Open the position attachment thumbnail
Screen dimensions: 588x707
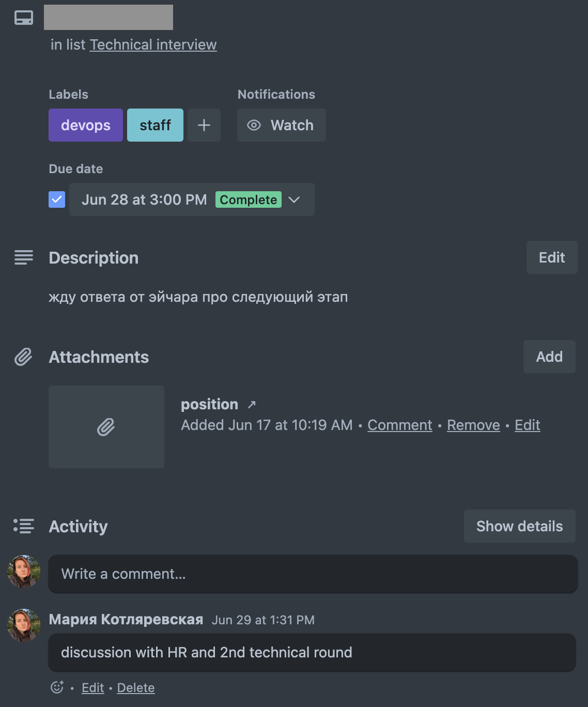[106, 427]
